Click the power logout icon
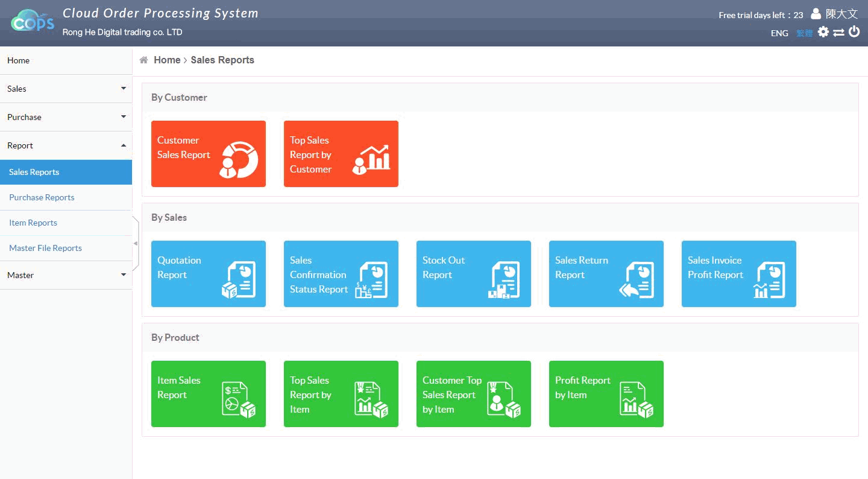The image size is (868, 479). (x=854, y=32)
